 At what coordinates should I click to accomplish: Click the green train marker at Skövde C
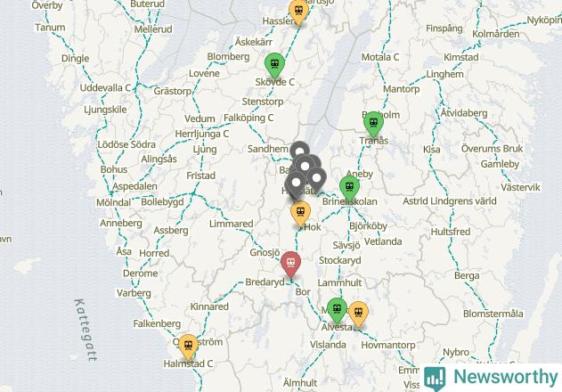click(x=274, y=65)
